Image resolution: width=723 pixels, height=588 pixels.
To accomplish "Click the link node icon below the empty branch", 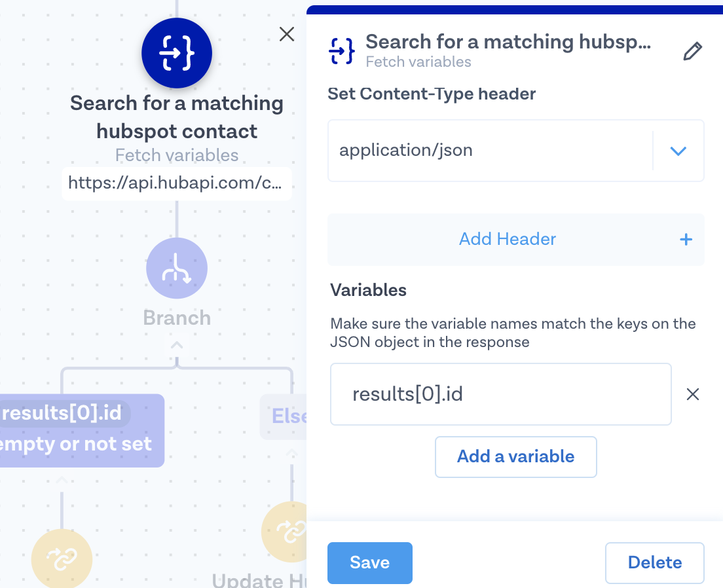I will [62, 558].
